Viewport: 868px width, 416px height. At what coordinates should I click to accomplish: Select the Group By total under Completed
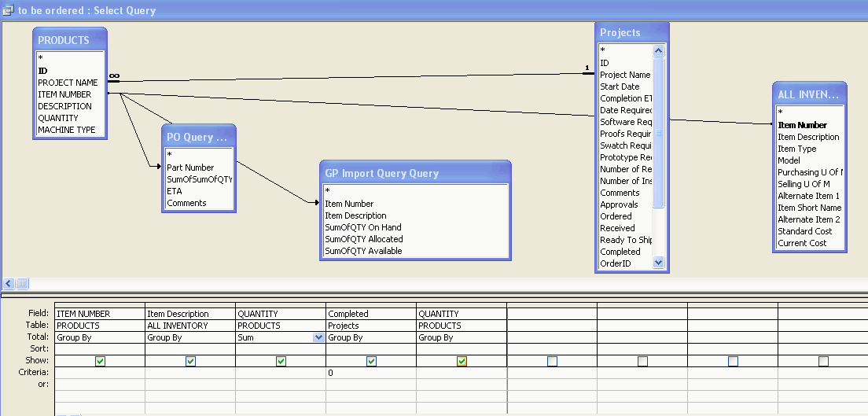[x=371, y=337]
